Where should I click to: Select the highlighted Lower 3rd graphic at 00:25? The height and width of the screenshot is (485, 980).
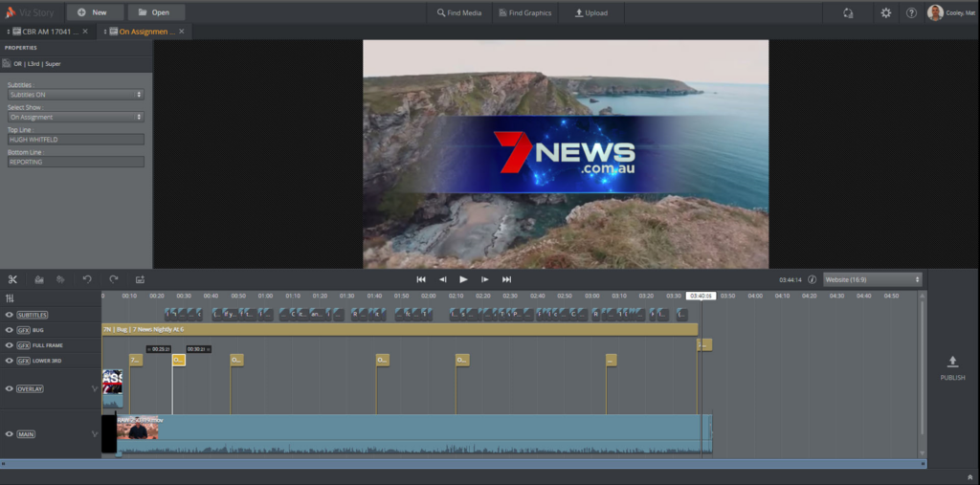tap(179, 360)
